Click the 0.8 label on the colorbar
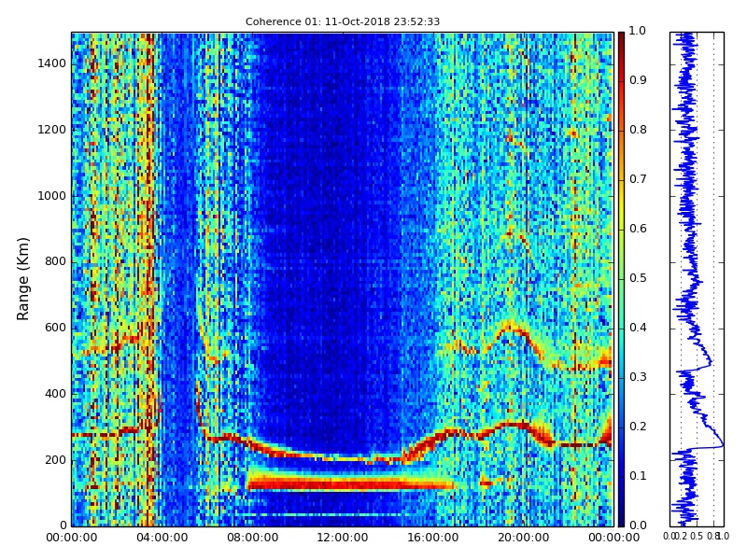 tap(638, 130)
